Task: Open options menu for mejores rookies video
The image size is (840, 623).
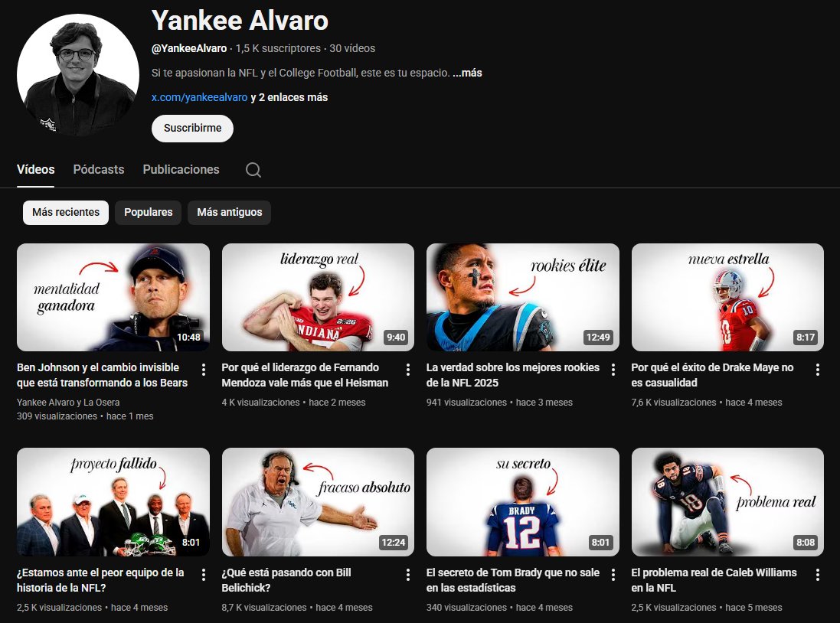Action: tap(613, 370)
